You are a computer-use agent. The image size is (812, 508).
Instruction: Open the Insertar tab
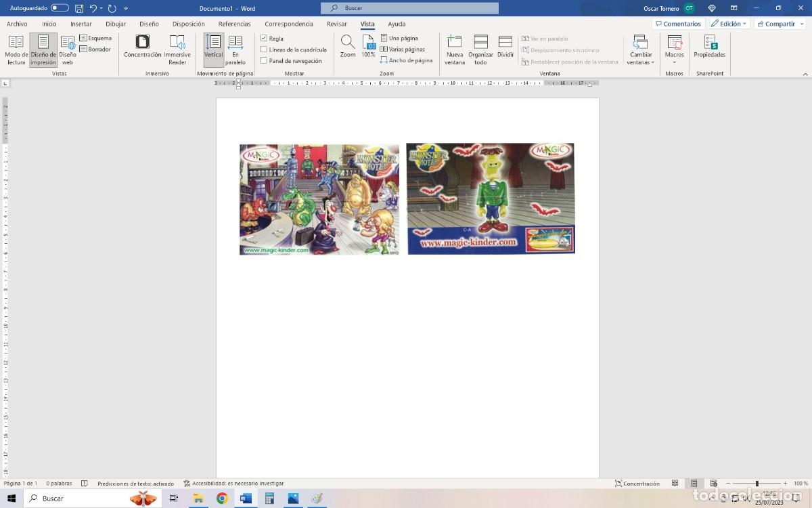[x=81, y=24]
